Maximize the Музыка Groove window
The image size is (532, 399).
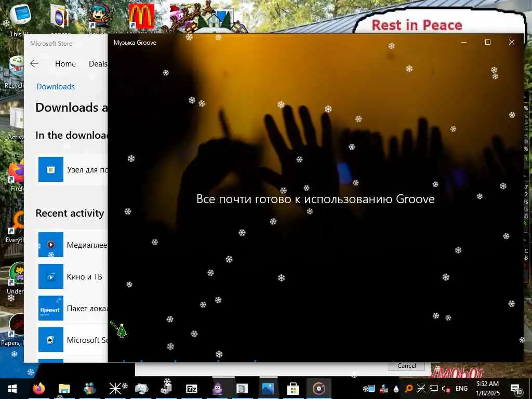[487, 42]
